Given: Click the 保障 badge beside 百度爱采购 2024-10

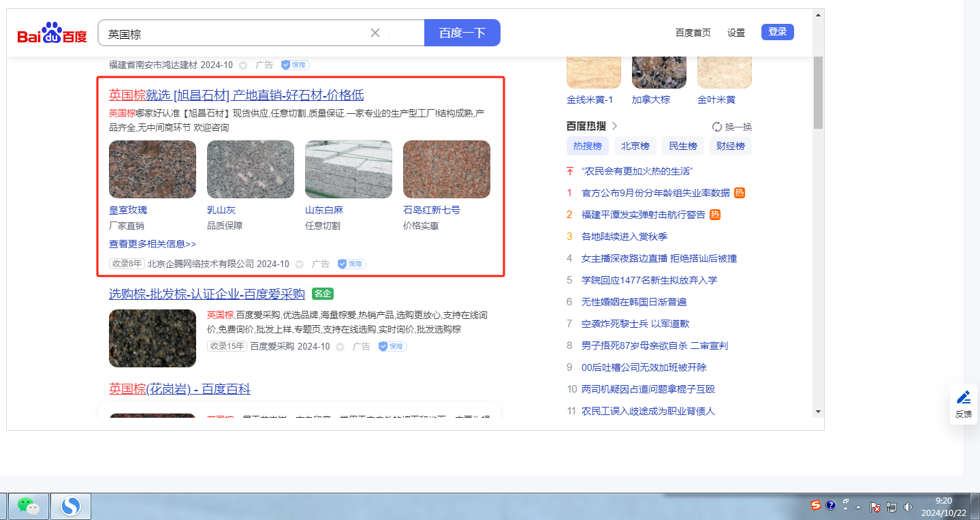Looking at the screenshot, I should click(x=392, y=346).
